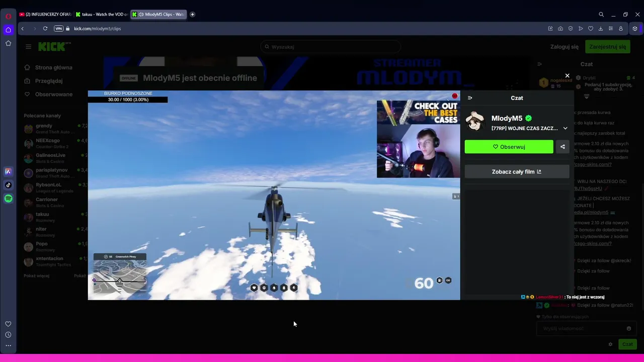Share the clip via share icon
This screenshot has width=644, height=362.
click(x=562, y=147)
